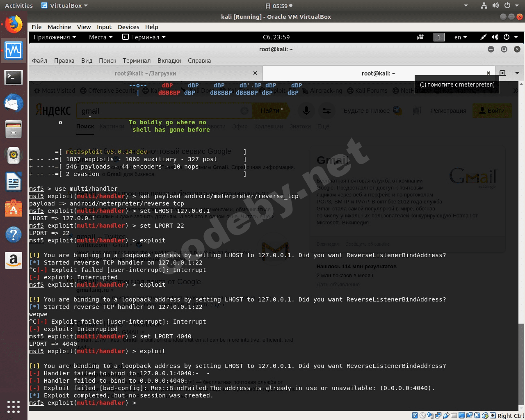This screenshot has height=420, width=525.
Task: Open the terminal Справка menu
Action: (199, 61)
